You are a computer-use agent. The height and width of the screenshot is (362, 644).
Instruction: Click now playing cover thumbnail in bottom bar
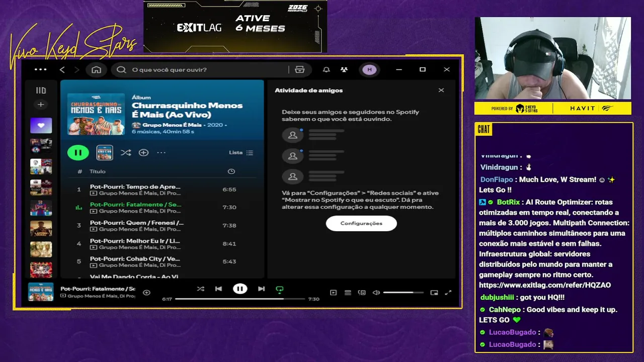coord(41,292)
